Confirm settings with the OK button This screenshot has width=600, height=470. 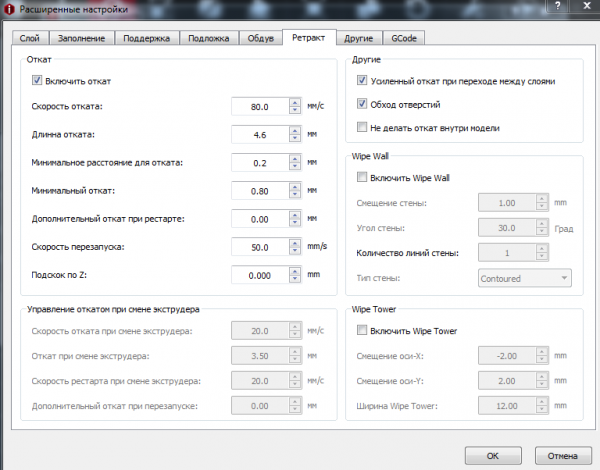coord(493,456)
